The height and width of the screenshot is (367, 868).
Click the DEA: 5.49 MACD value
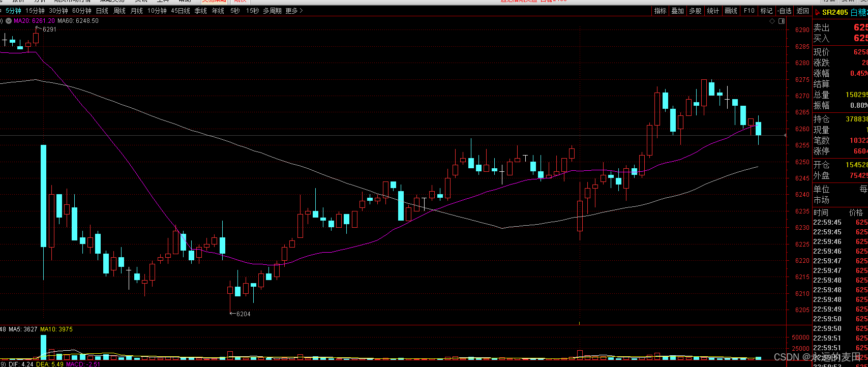[49, 364]
